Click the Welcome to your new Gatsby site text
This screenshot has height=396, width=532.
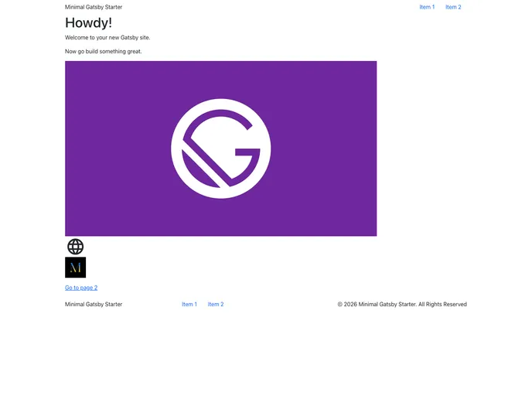click(107, 37)
